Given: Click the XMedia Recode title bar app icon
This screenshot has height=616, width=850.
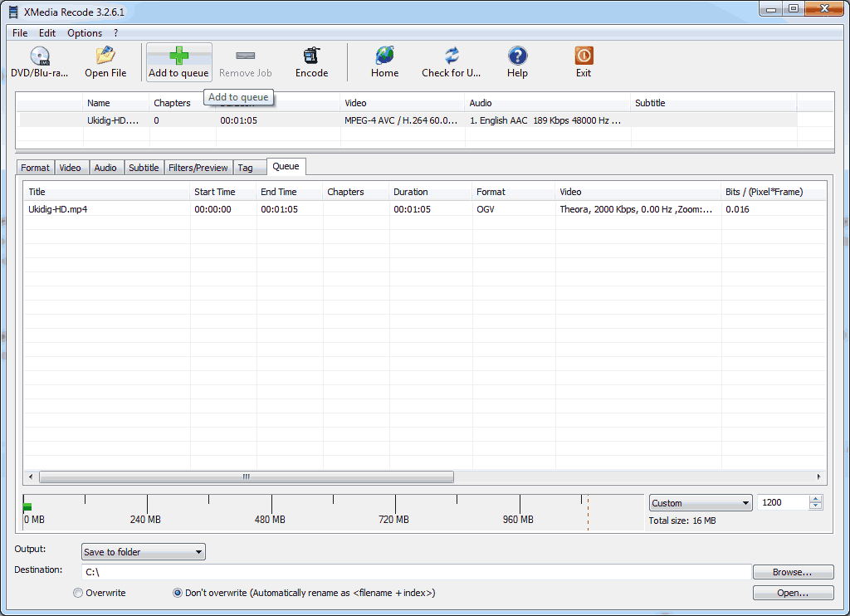Looking at the screenshot, I should [13, 12].
